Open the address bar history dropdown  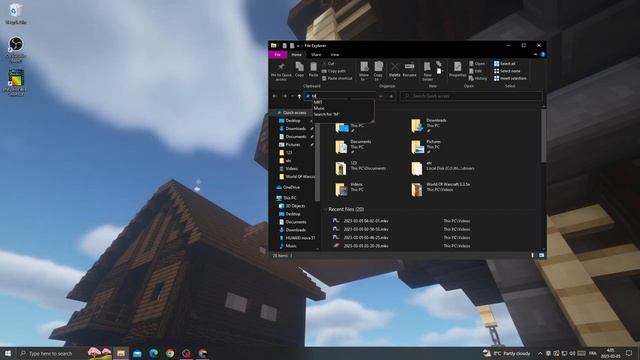pyautogui.click(x=380, y=96)
